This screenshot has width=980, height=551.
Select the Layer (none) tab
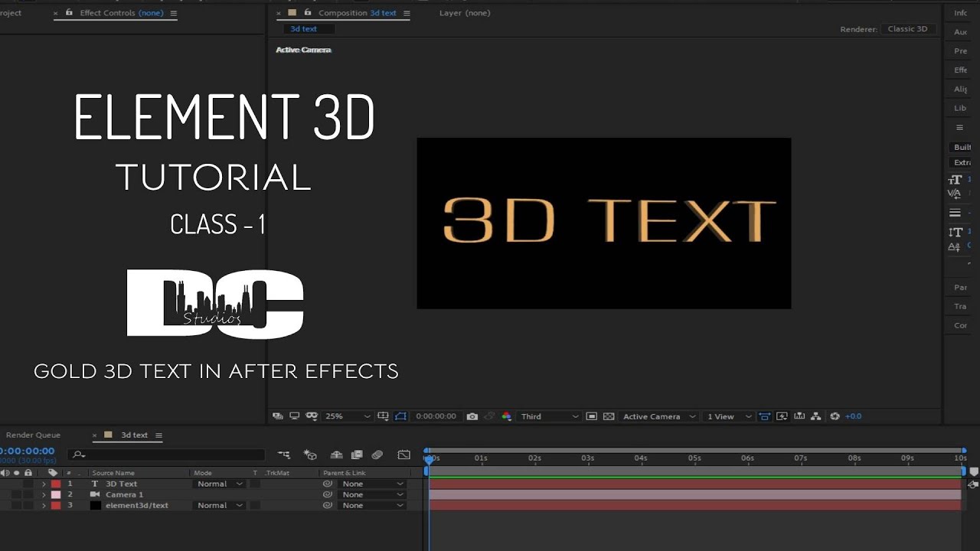[465, 13]
